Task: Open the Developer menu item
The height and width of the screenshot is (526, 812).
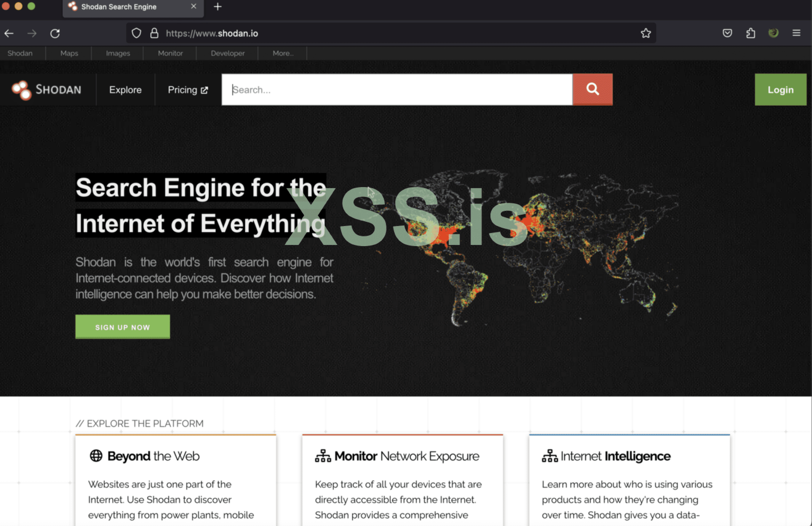Action: tap(228, 53)
